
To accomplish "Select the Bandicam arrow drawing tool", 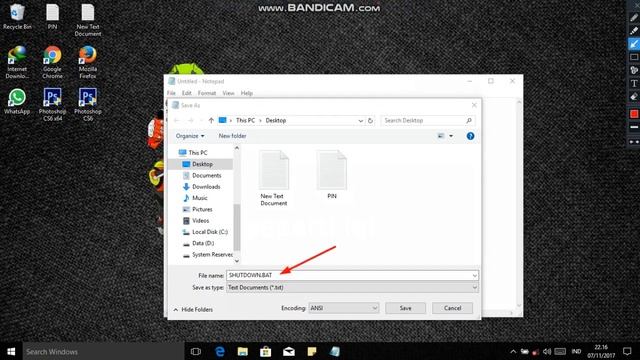I will click(x=634, y=44).
